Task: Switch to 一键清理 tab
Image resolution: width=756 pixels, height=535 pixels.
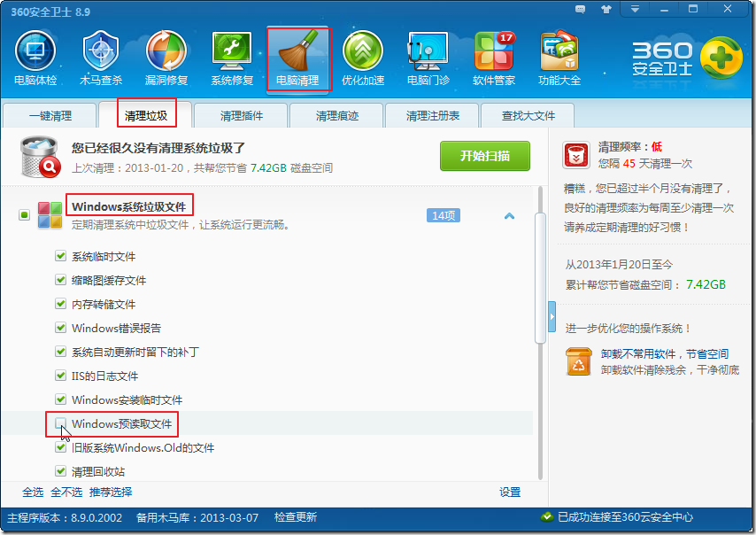Action: coord(50,116)
